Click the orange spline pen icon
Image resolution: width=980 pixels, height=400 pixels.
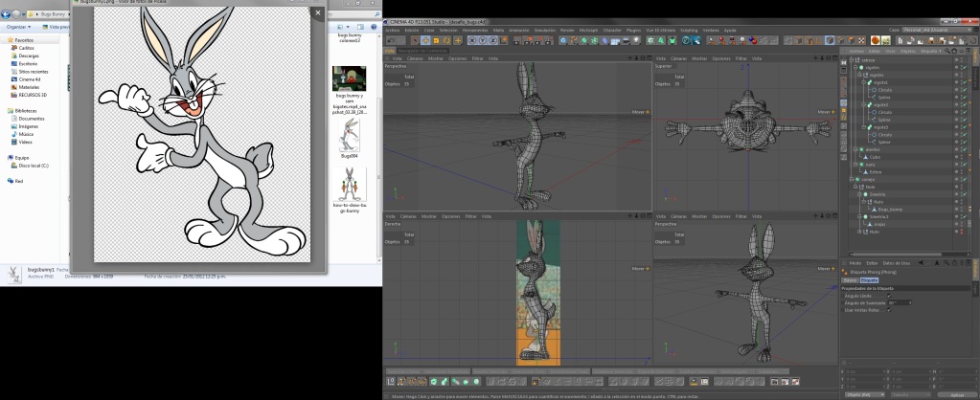click(x=573, y=40)
